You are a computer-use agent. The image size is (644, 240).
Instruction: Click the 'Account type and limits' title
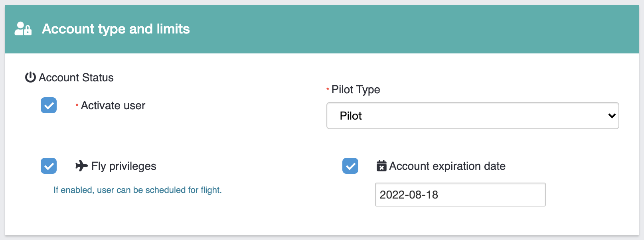116,29
